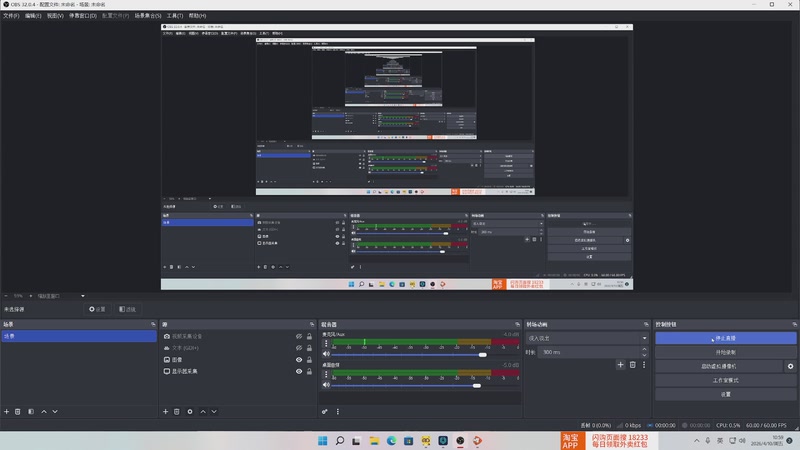The height and width of the screenshot is (450, 800).
Task: Mute 桌面音频 with speaker icon
Action: pyautogui.click(x=327, y=385)
